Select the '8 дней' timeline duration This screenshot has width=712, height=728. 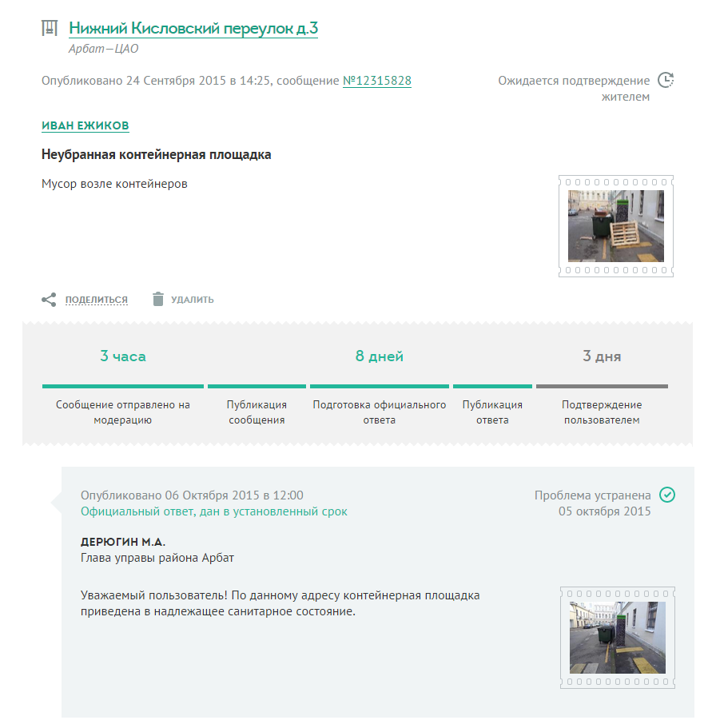pyautogui.click(x=380, y=356)
